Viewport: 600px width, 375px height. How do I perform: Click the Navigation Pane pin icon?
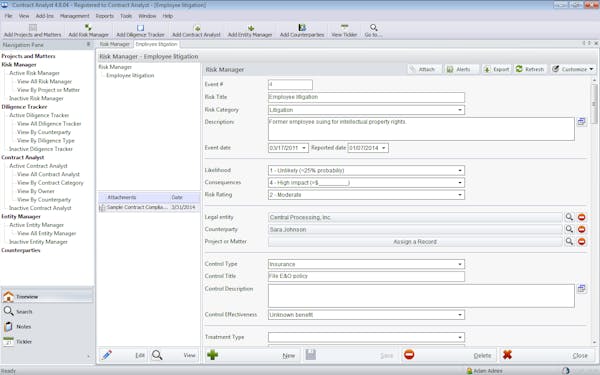(x=88, y=44)
